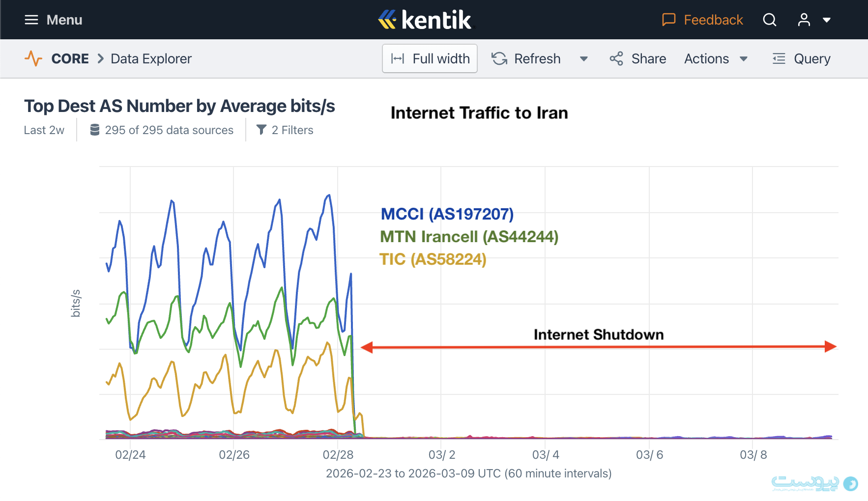Click the Query panel icon

tap(779, 58)
